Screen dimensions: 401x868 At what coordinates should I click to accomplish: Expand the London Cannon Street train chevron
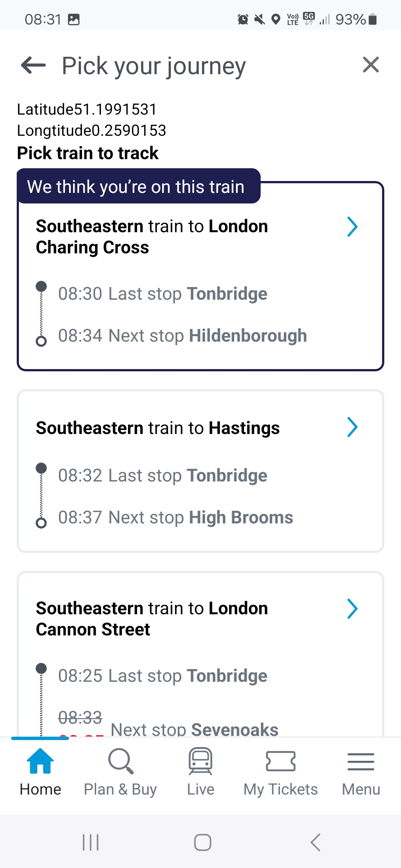352,609
